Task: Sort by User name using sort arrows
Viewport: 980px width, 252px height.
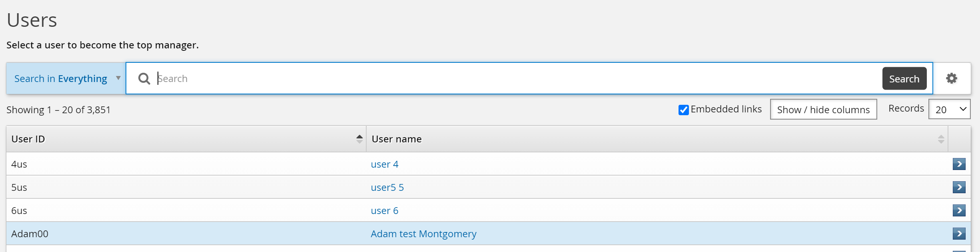Action: (940, 139)
